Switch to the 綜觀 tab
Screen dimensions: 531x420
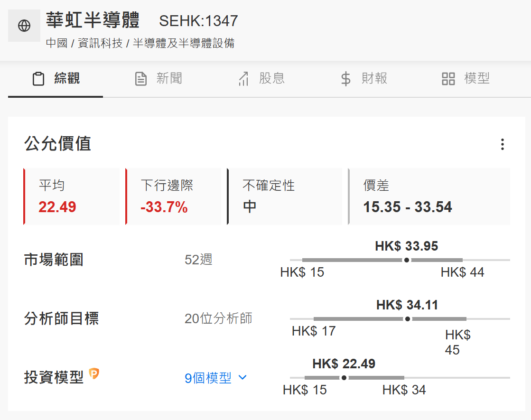[x=56, y=80]
